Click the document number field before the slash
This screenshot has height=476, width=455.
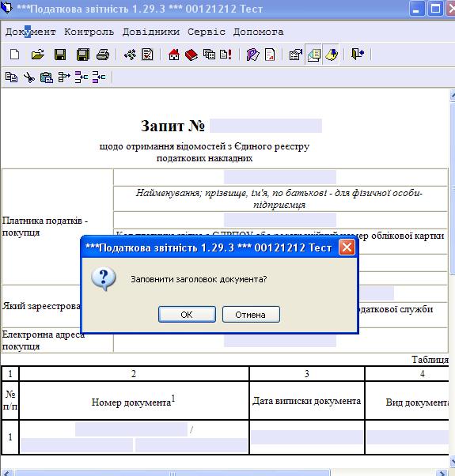(x=131, y=429)
